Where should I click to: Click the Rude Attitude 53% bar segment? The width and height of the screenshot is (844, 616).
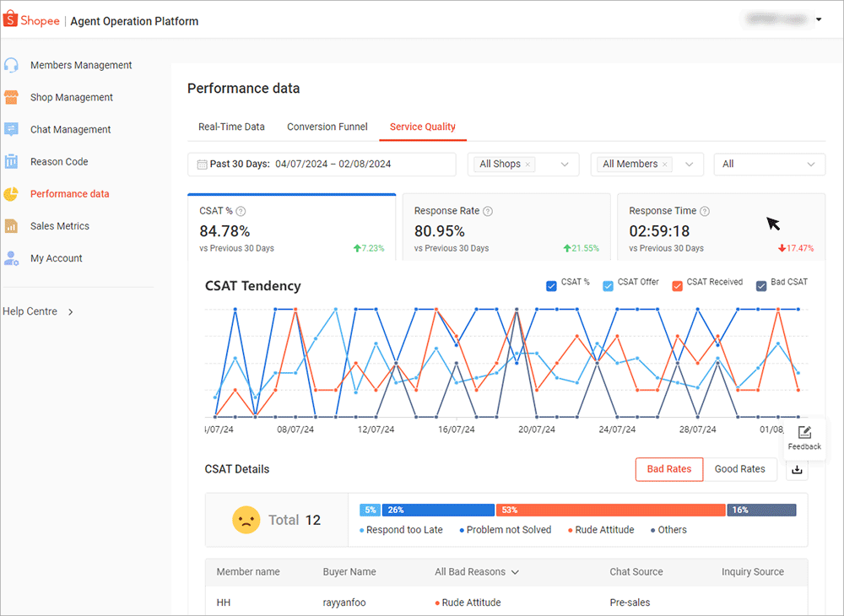pyautogui.click(x=609, y=510)
